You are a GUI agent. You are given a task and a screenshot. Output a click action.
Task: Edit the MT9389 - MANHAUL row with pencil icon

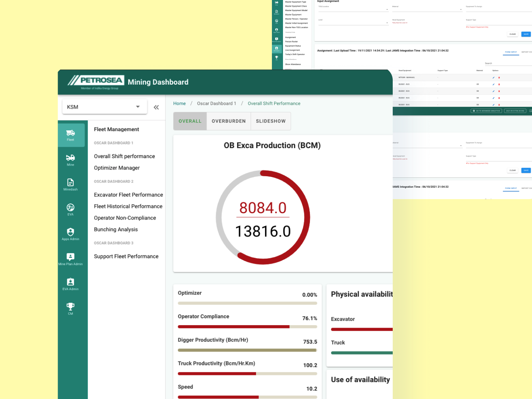click(494, 78)
